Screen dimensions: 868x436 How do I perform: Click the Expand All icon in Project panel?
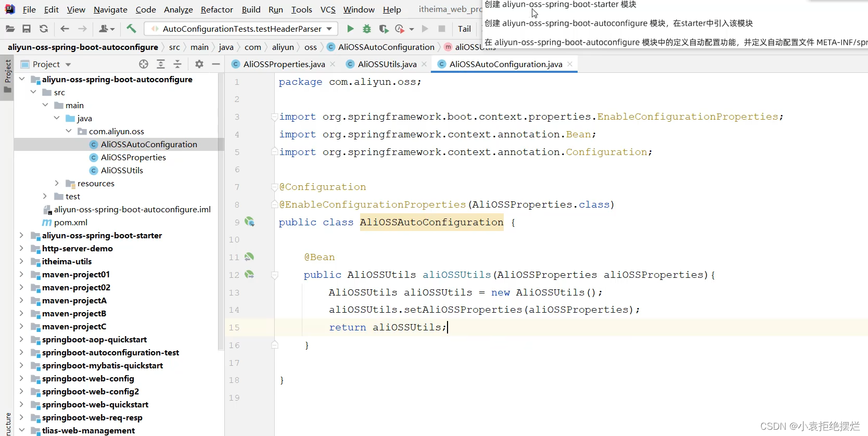pos(161,64)
